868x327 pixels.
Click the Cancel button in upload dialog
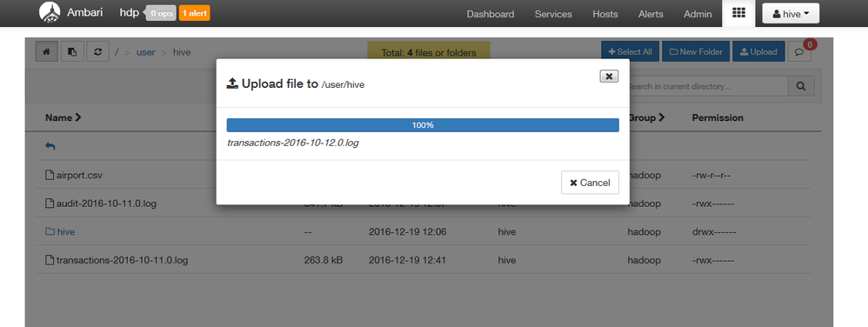pyautogui.click(x=590, y=183)
